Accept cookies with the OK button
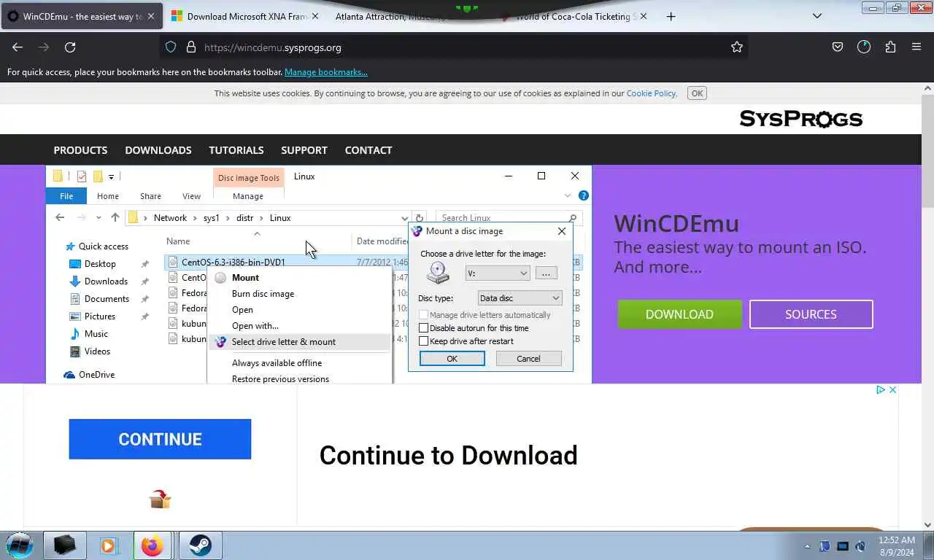The width and height of the screenshot is (934, 560). point(697,93)
